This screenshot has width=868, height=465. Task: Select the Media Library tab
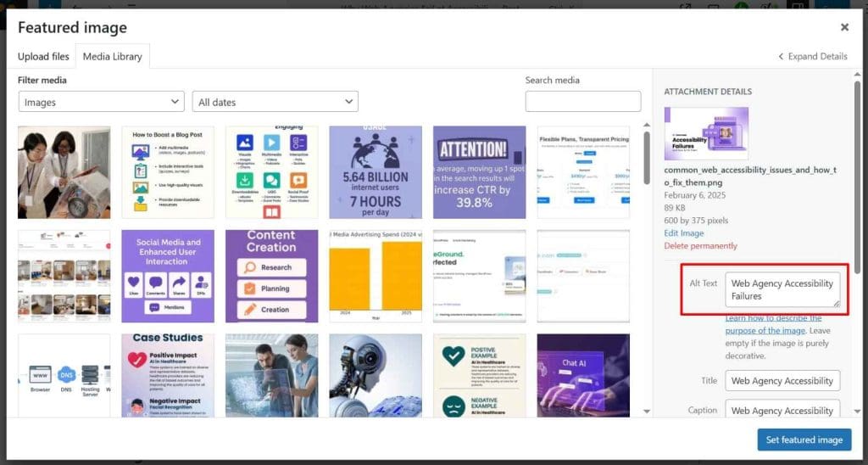click(112, 57)
